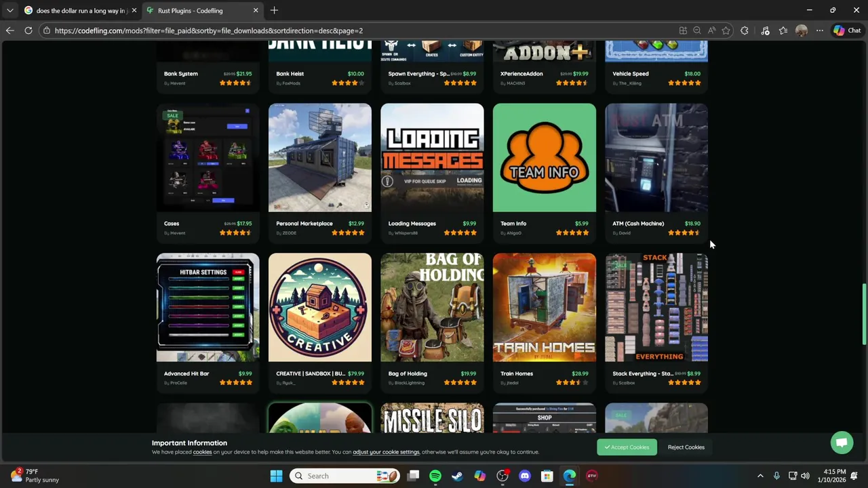This screenshot has height=488, width=868.
Task: Open 'adjust your cookie settings' link
Action: click(386, 452)
